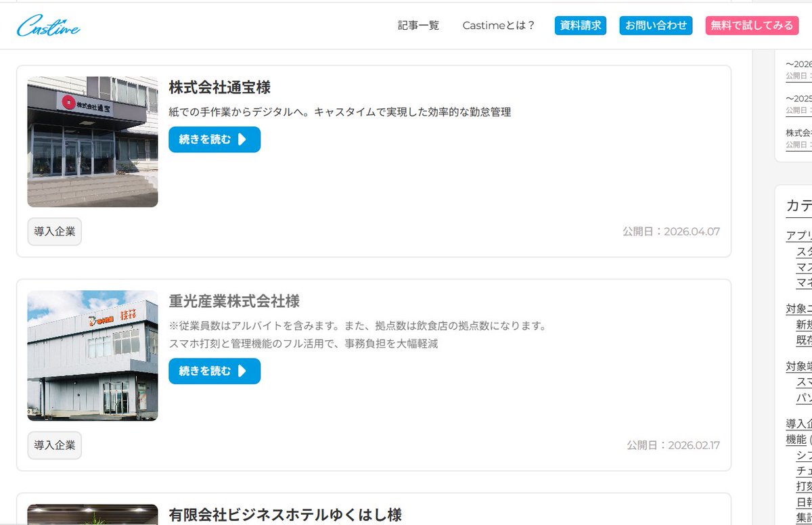Screen dimensions: 812x525
Task: Click the お問い合わせ button
Action: click(656, 25)
